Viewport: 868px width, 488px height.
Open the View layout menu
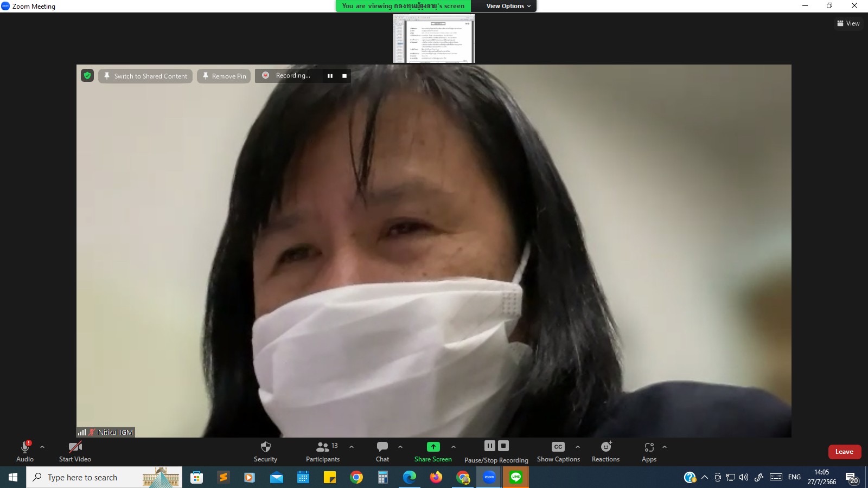click(848, 23)
